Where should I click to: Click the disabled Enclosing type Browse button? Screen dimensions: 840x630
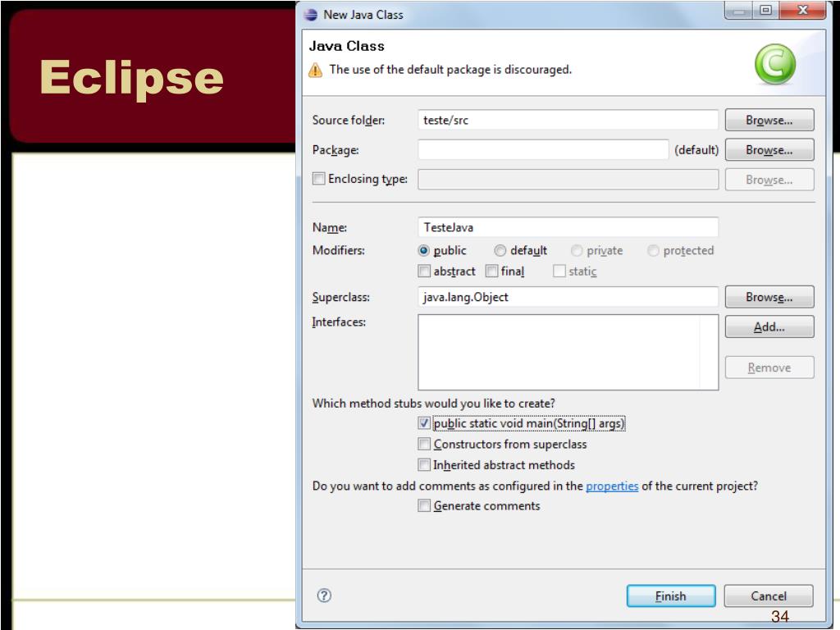pyautogui.click(x=769, y=180)
